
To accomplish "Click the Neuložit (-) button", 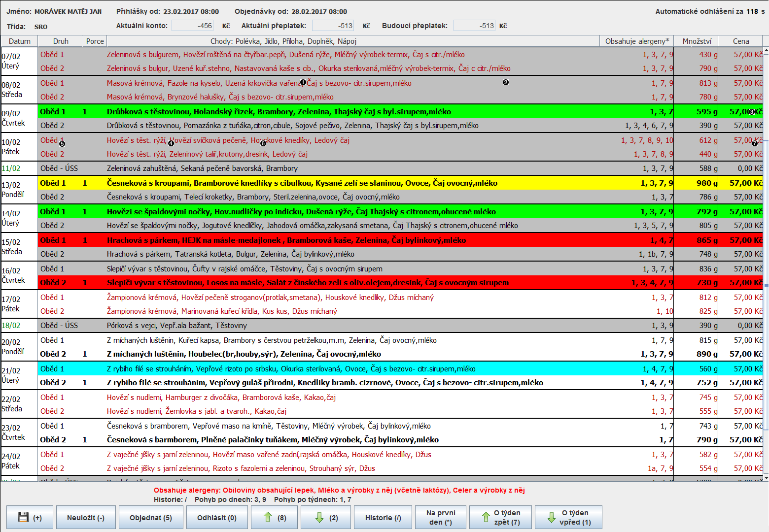I will tap(86, 517).
